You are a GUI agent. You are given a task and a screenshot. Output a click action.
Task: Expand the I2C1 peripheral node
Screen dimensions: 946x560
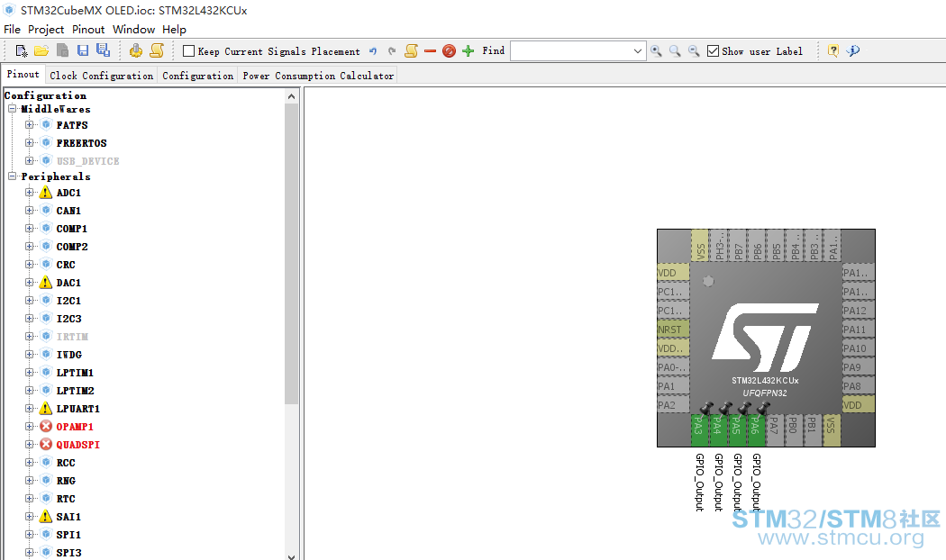[29, 300]
